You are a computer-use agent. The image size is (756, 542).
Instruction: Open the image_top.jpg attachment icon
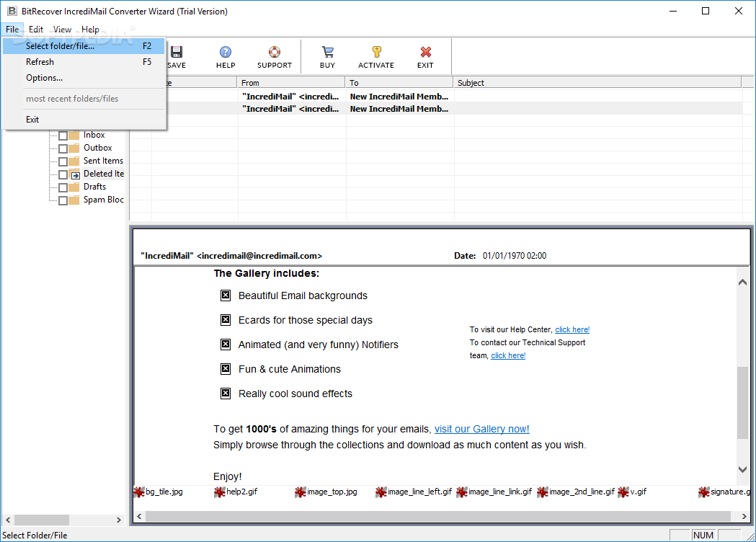300,492
